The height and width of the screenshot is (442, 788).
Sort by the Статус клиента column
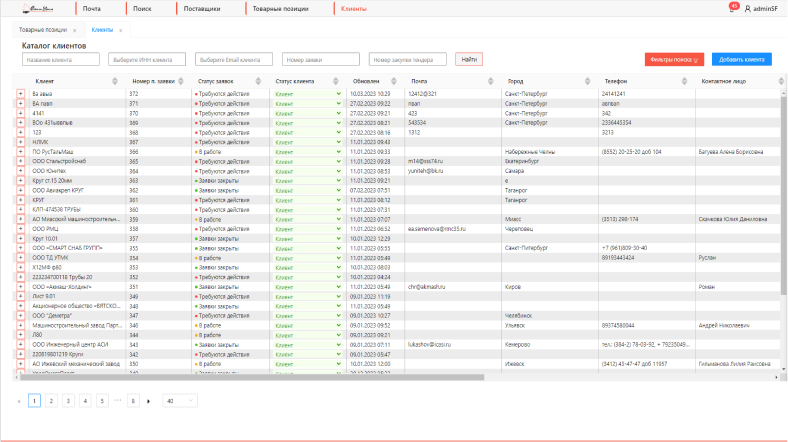point(336,81)
